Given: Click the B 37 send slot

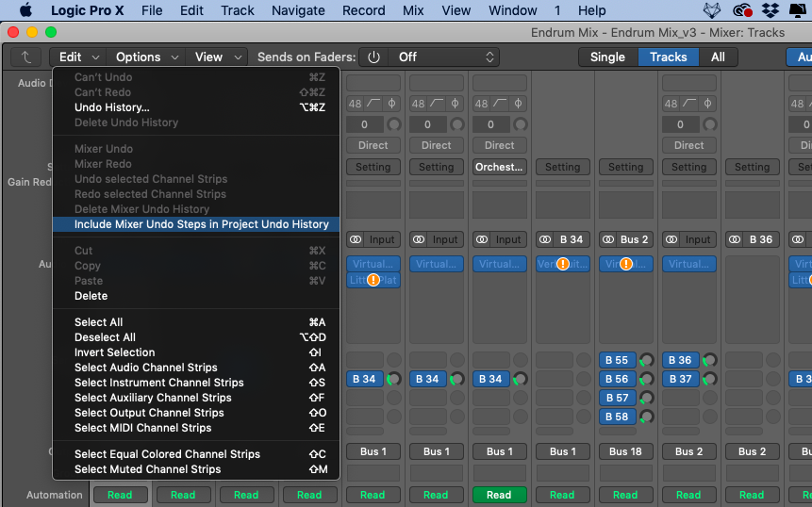Looking at the screenshot, I should coord(681,379).
